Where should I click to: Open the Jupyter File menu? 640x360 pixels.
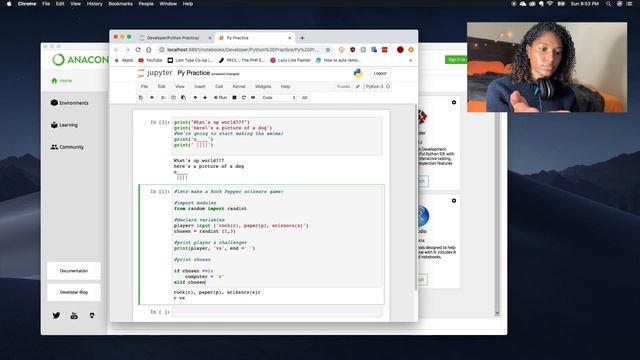click(144, 87)
